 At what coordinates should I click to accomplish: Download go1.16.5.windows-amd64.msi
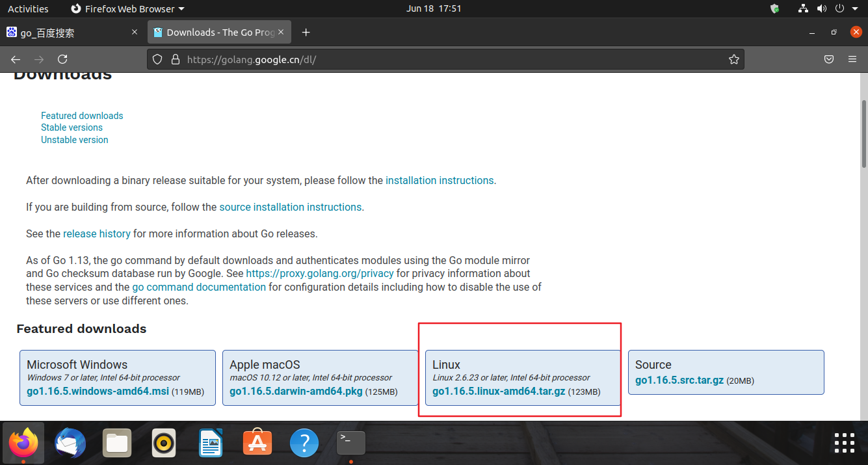(98, 392)
